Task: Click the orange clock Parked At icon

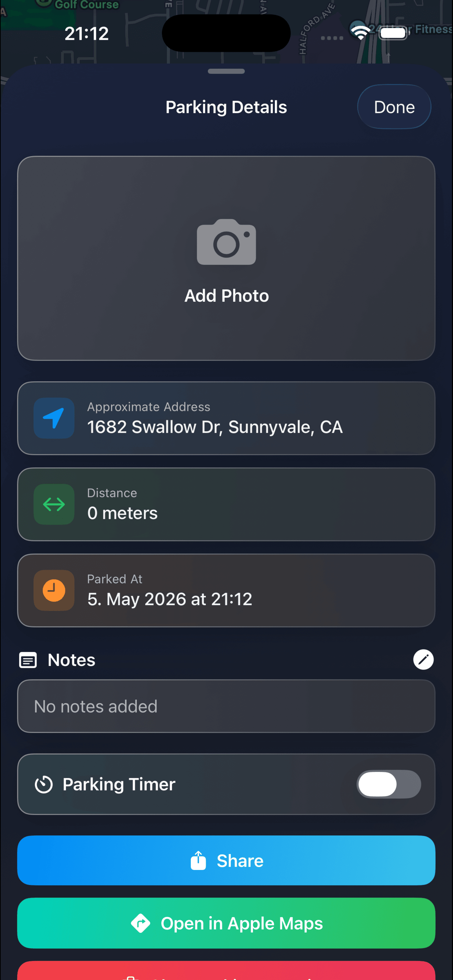Action: click(x=54, y=590)
